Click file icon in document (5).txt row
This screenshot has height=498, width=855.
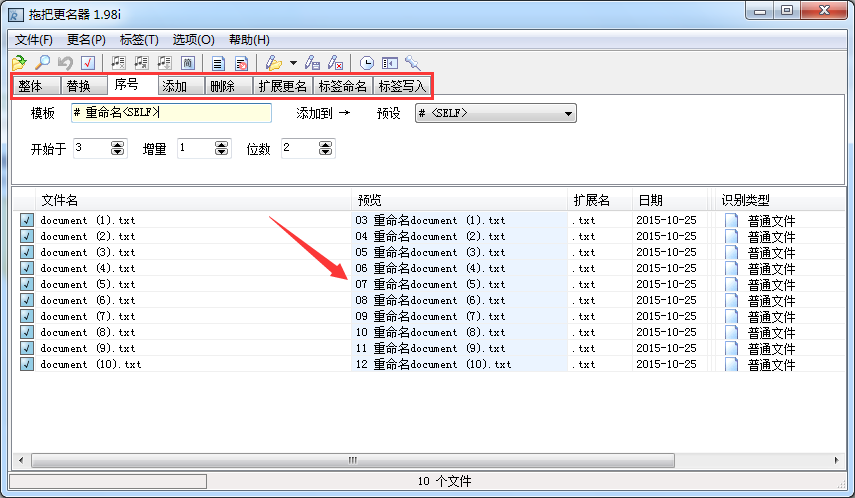tap(731, 284)
